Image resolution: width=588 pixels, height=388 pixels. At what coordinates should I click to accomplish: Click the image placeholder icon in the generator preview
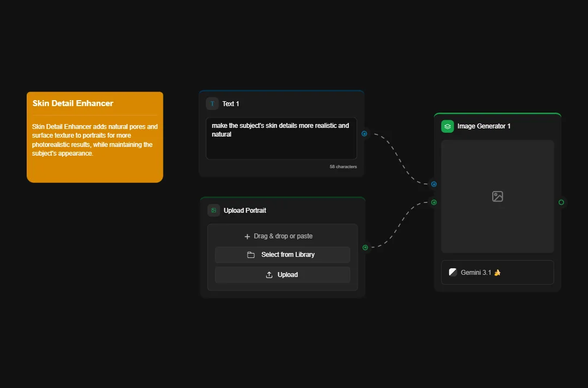497,196
